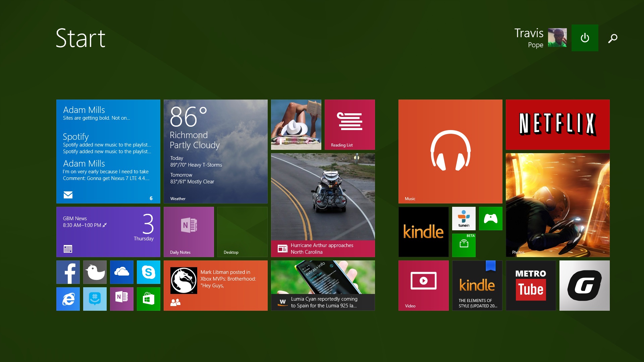
Task: Open the Windows Store tile
Action: 149,299
